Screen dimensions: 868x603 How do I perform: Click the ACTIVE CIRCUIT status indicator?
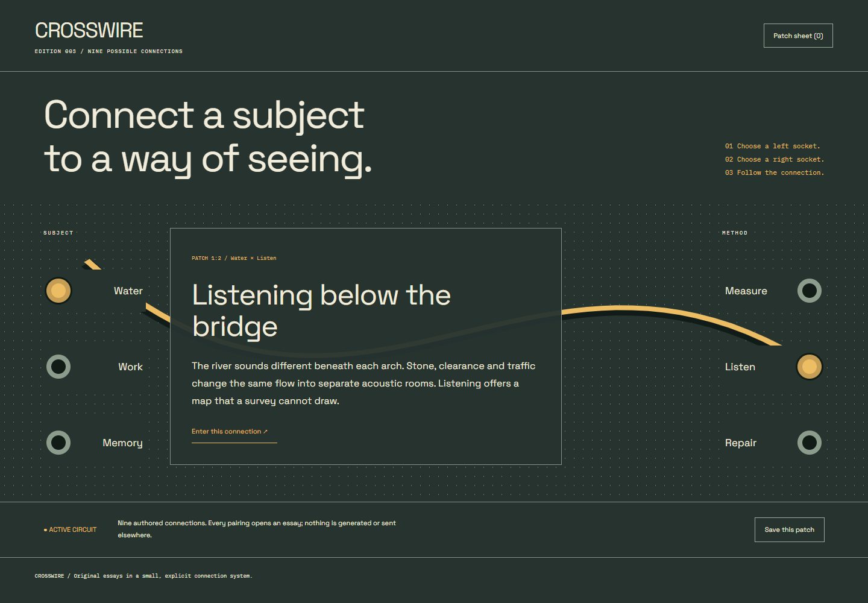coord(70,529)
